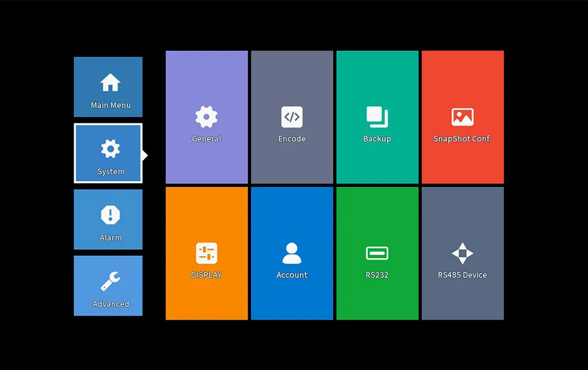Switch to the Alarm sidebar section

coord(108,219)
